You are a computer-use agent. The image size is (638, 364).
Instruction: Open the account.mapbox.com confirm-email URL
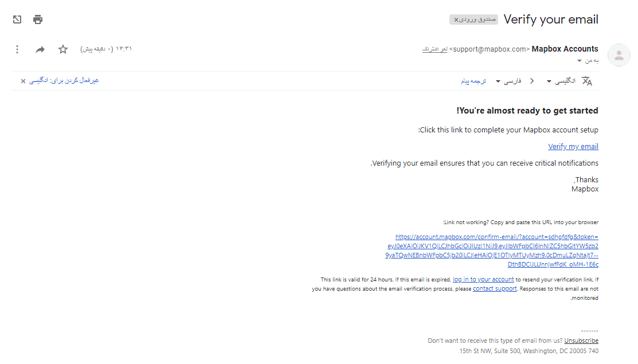492,251
